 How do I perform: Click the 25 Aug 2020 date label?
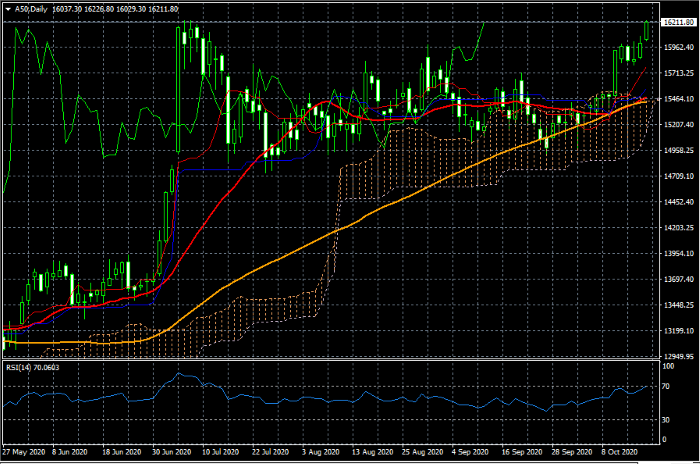(422, 452)
